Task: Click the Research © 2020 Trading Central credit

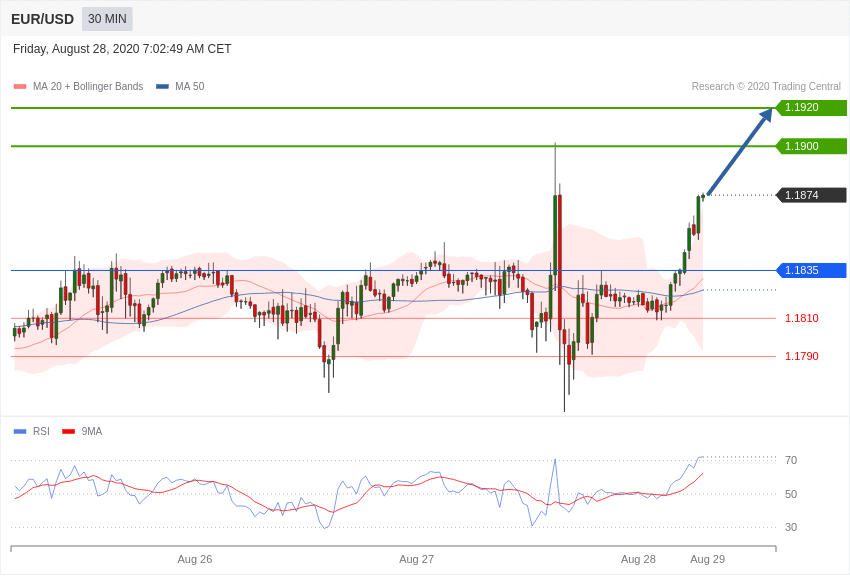Action: 766,86
